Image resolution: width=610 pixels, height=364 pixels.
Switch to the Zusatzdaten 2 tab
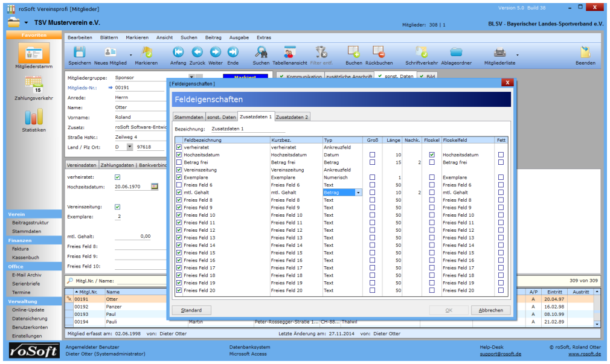click(292, 117)
